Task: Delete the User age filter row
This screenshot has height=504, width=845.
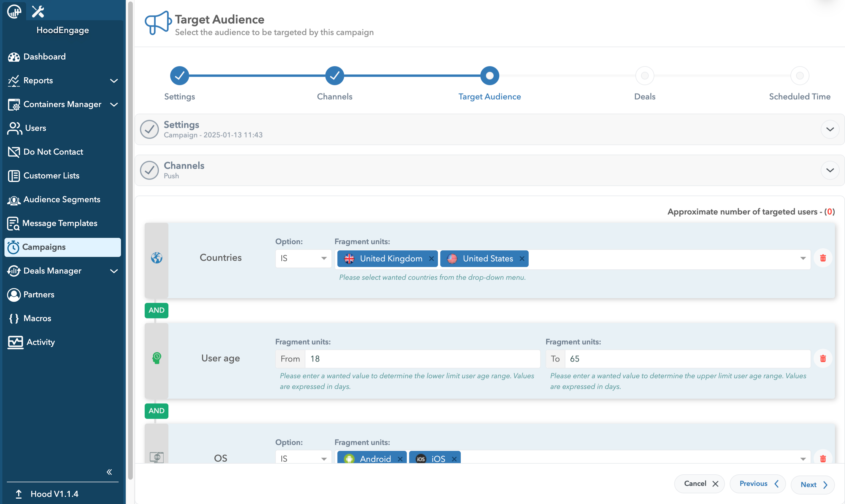Action: click(822, 359)
